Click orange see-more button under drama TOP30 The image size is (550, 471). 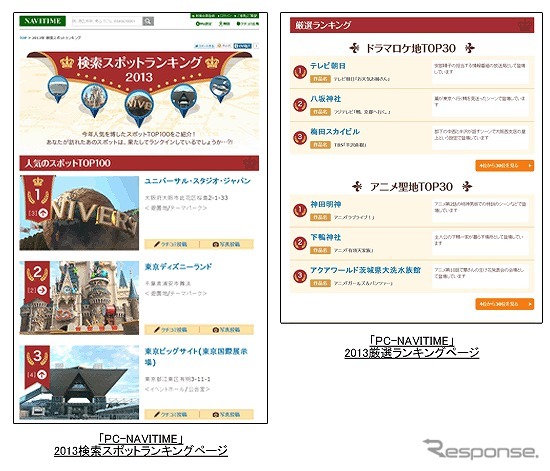tap(504, 166)
